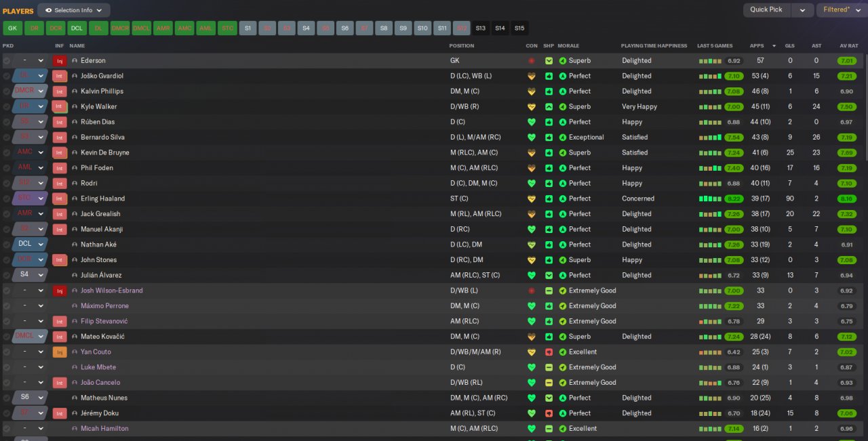Toggle the picked check circle for Ederson
The height and width of the screenshot is (441, 868).
pyautogui.click(x=7, y=61)
